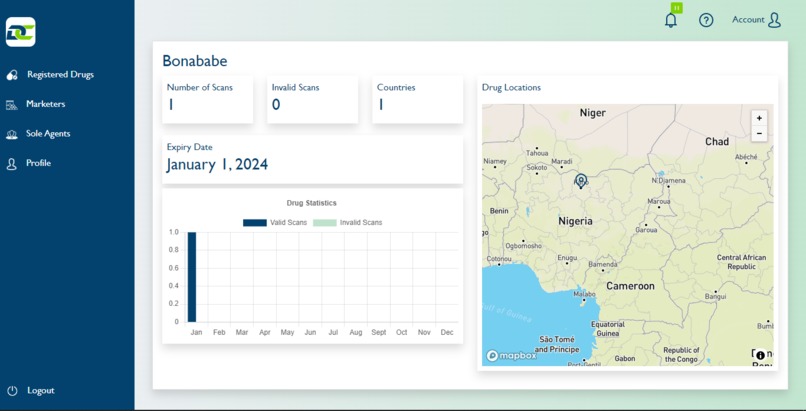Toggle the Invalid Scans legend entry
Image resolution: width=806 pixels, height=411 pixels.
[x=347, y=222]
